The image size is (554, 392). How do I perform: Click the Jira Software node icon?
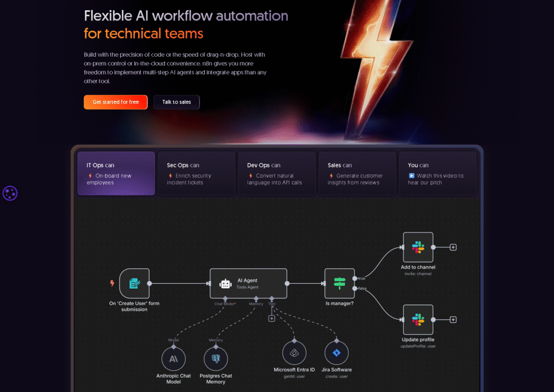(x=336, y=353)
